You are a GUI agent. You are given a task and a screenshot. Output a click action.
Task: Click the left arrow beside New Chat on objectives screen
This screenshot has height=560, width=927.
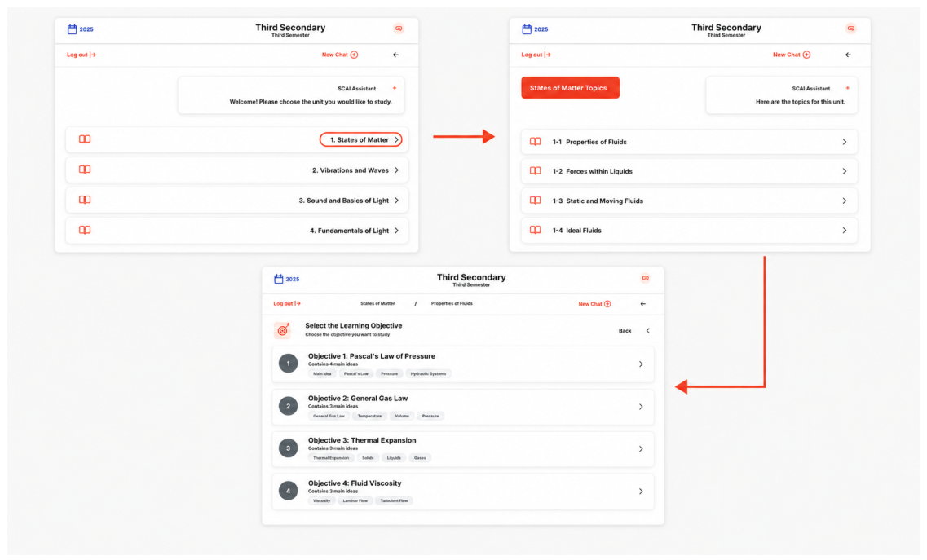tap(642, 304)
